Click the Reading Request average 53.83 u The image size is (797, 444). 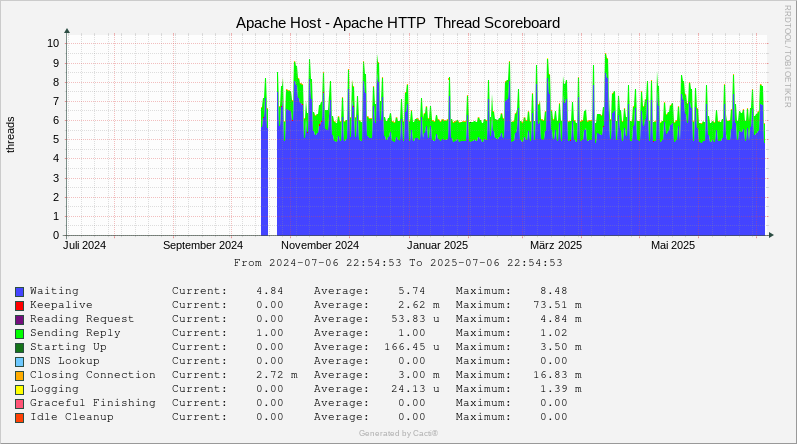coord(415,319)
